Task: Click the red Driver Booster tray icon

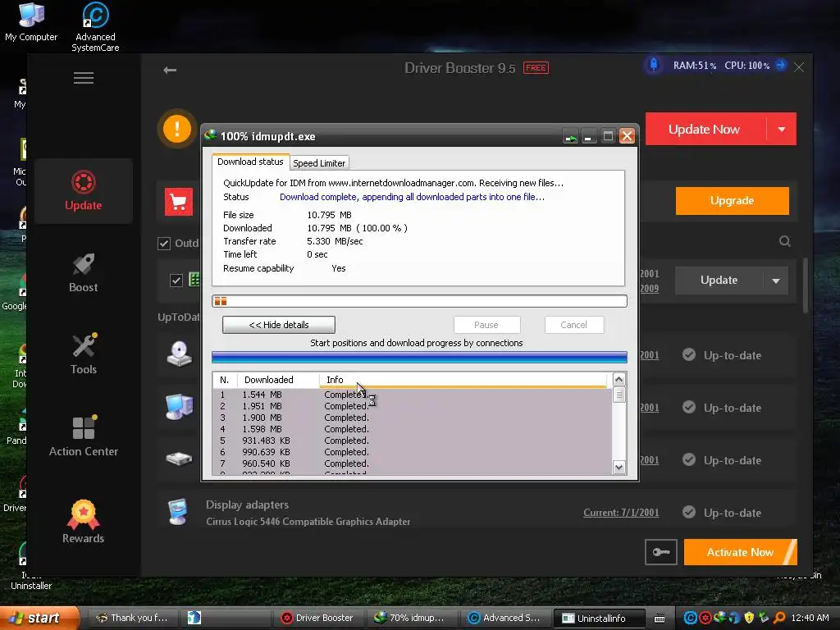Action: pos(705,618)
